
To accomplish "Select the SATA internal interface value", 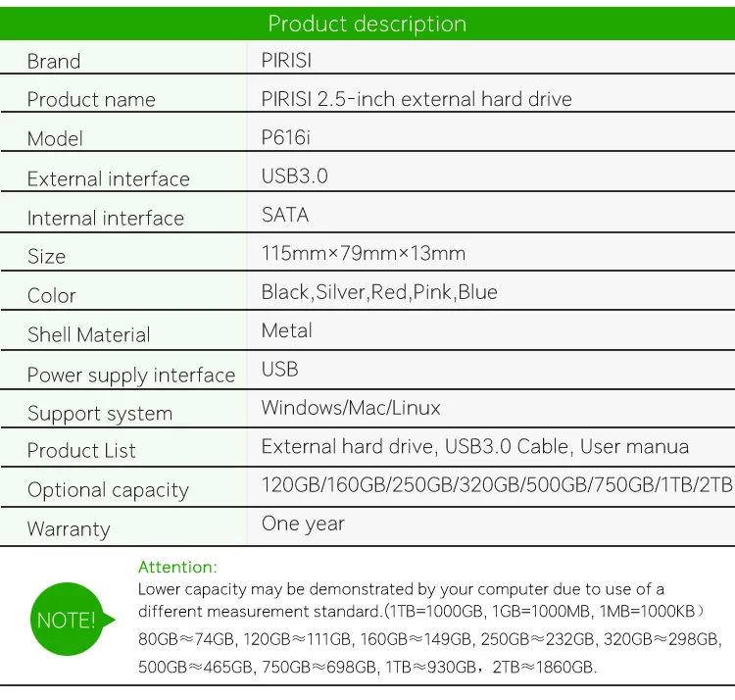I will [285, 215].
